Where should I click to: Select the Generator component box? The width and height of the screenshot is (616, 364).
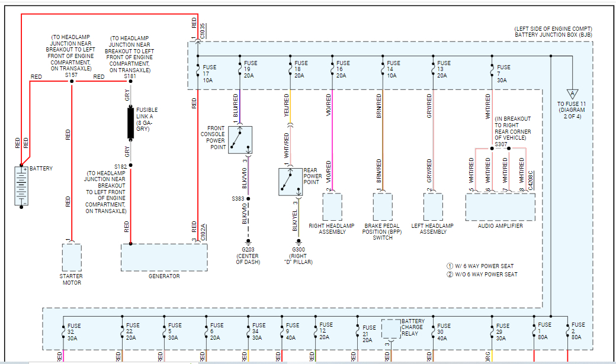(164, 257)
